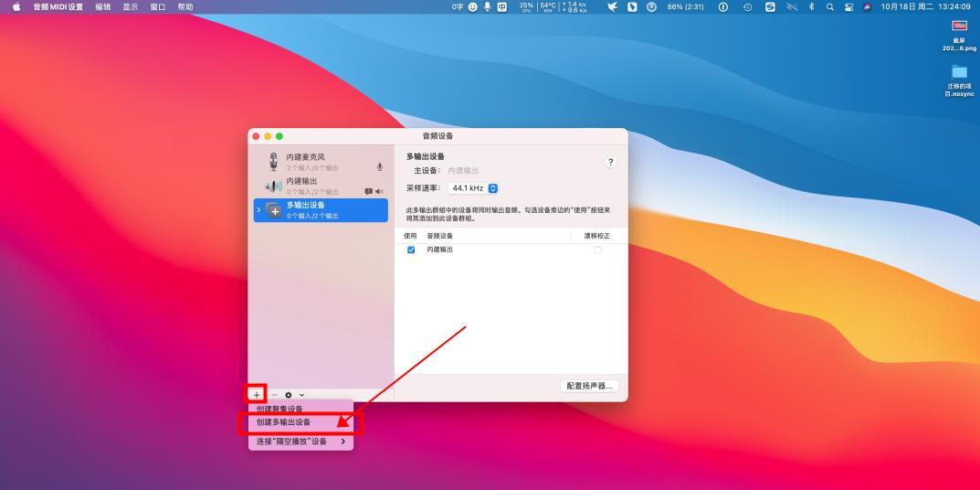980x490 pixels.
Task: Click the Siri-style colorful menu bar icon
Action: pos(867,7)
